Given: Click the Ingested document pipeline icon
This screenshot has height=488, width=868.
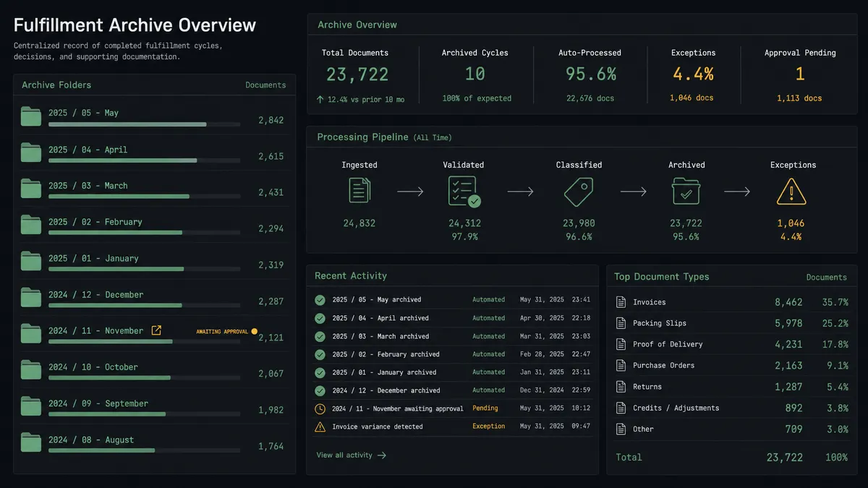Looking at the screenshot, I should click(x=359, y=191).
